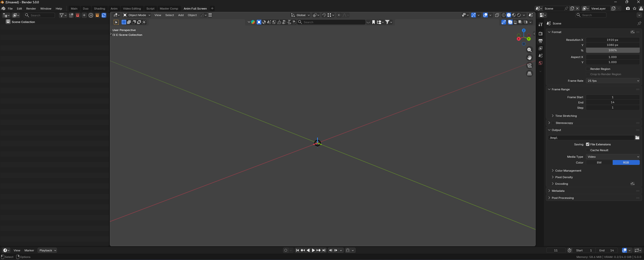Open the Playback dropdown in timeline
Viewport: 644px width, 260px height.
[x=47, y=250]
